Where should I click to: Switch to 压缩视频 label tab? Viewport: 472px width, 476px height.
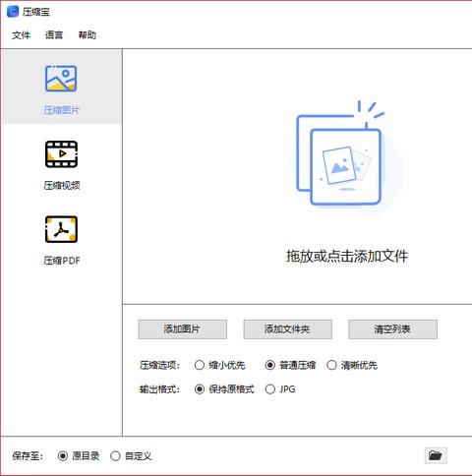(x=62, y=186)
